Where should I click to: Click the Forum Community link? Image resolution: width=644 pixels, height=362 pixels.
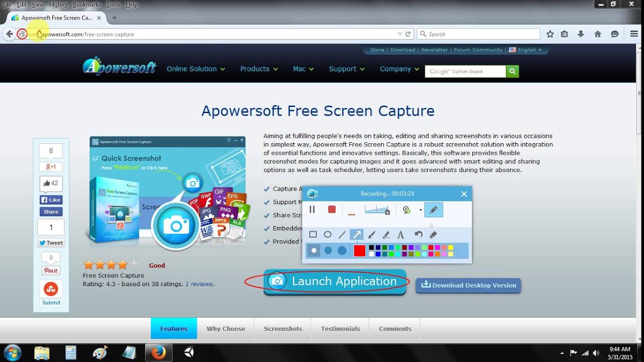(x=478, y=50)
